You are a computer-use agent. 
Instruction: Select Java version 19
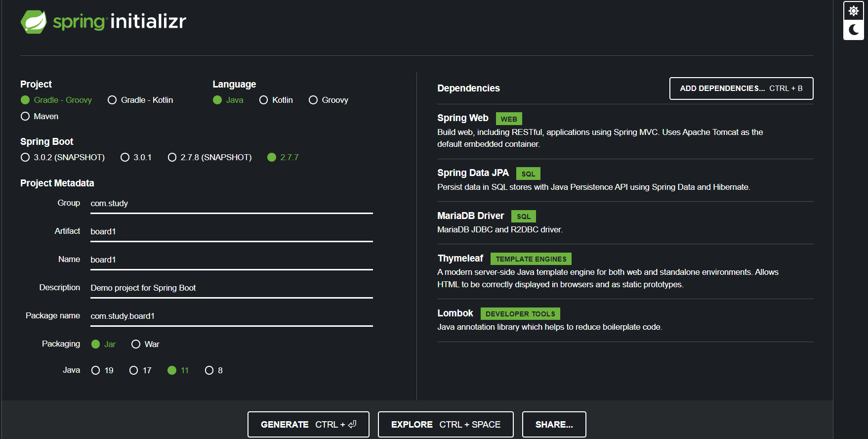[x=102, y=370]
